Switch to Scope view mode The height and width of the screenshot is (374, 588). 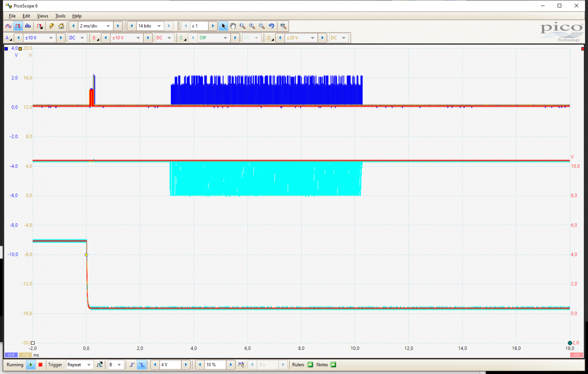pos(8,26)
